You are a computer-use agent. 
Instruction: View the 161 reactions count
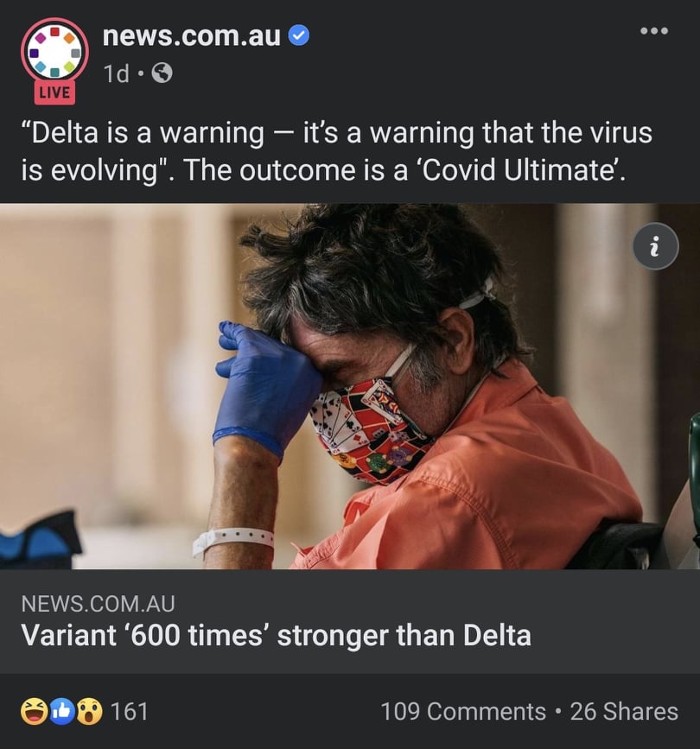pyautogui.click(x=130, y=711)
